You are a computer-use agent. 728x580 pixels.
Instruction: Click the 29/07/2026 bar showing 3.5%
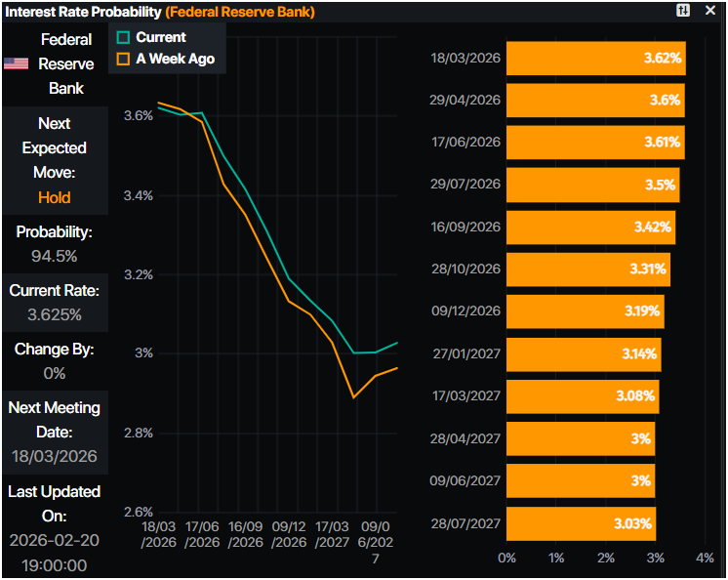tap(592, 185)
